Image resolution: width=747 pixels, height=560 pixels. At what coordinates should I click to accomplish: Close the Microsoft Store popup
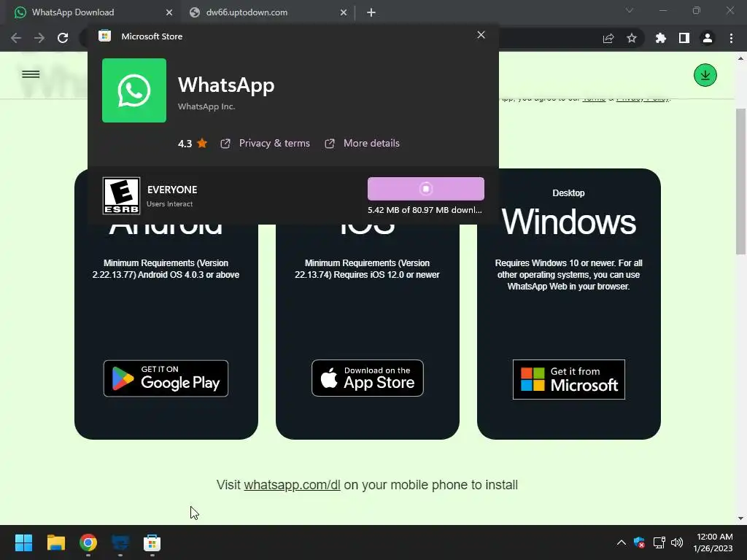(481, 35)
